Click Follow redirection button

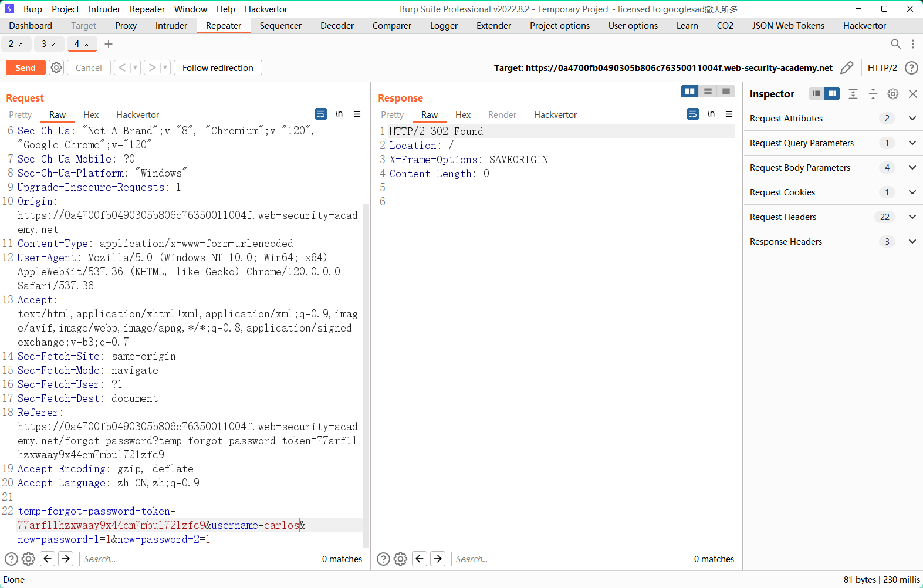218,67
